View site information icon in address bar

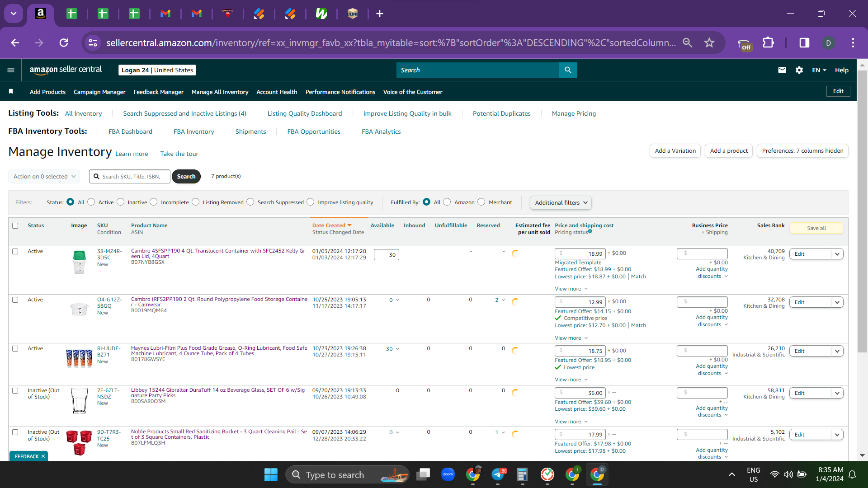(x=93, y=42)
